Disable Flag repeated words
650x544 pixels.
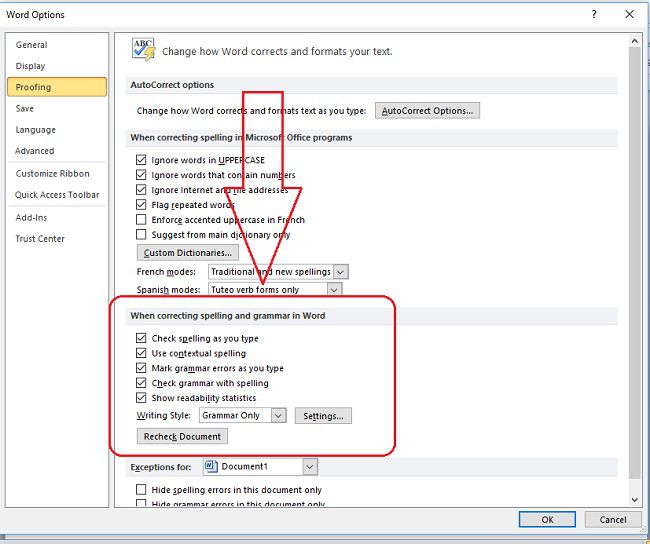[141, 204]
